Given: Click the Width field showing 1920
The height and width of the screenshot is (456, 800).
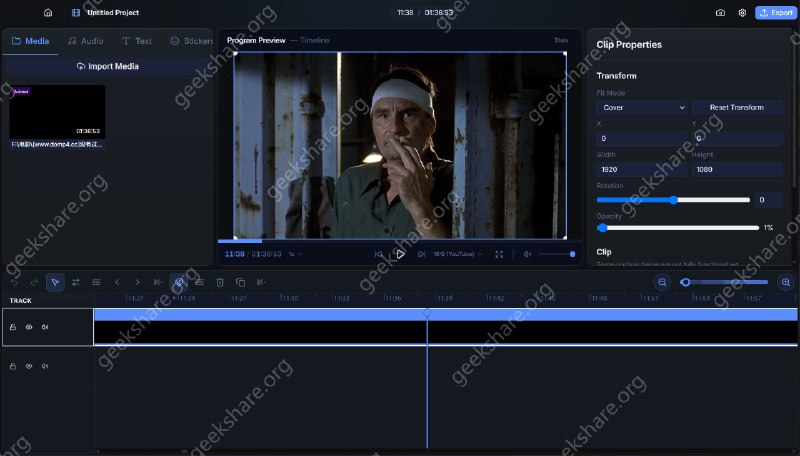Looking at the screenshot, I should pyautogui.click(x=642, y=169).
